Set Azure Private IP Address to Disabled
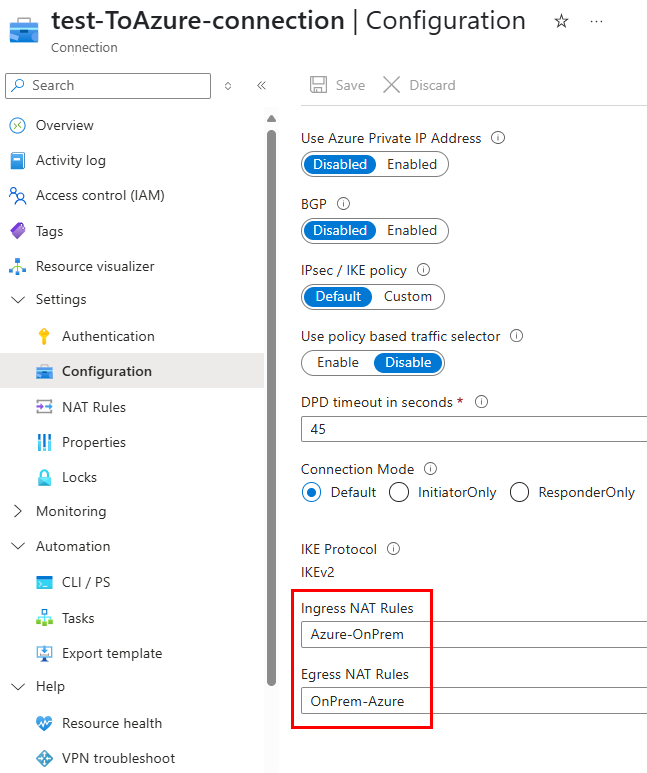The image size is (647, 773). pyautogui.click(x=340, y=164)
